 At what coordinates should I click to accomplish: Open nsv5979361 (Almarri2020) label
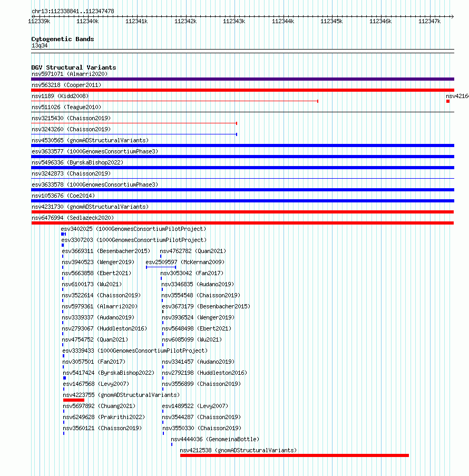pyautogui.click(x=100, y=307)
